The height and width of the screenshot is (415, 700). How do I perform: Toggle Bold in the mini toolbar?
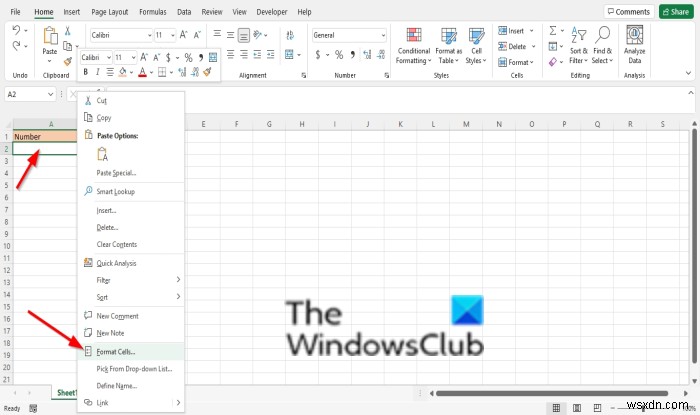tap(85, 72)
